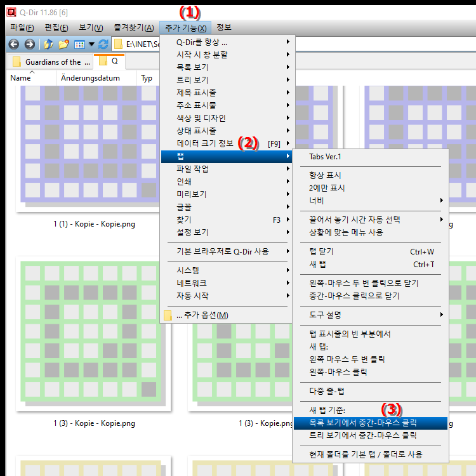This screenshot has height=476, width=476.
Task: Open the 보기(V) menu
Action: 91,28
